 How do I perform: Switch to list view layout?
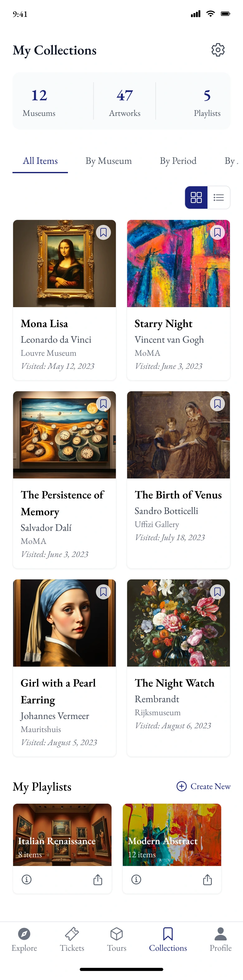(x=219, y=197)
